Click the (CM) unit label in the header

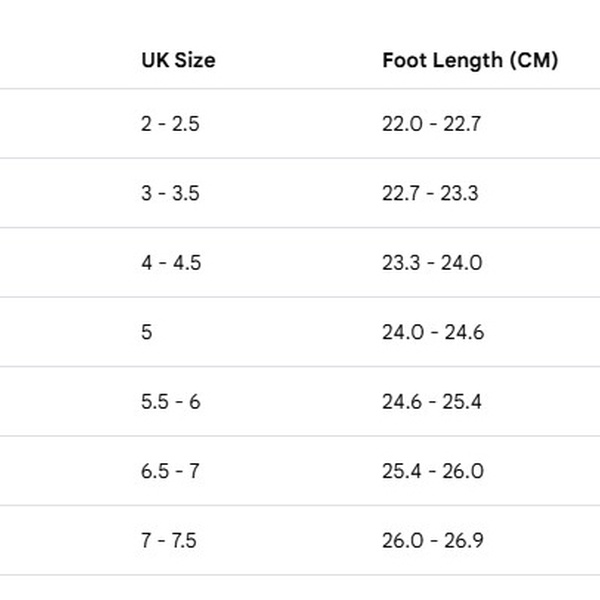pyautogui.click(x=533, y=60)
